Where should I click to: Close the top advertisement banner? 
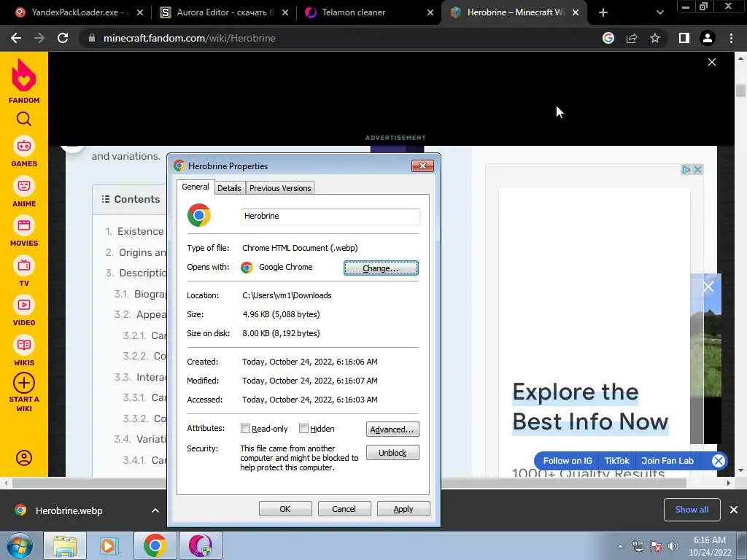[x=712, y=63]
